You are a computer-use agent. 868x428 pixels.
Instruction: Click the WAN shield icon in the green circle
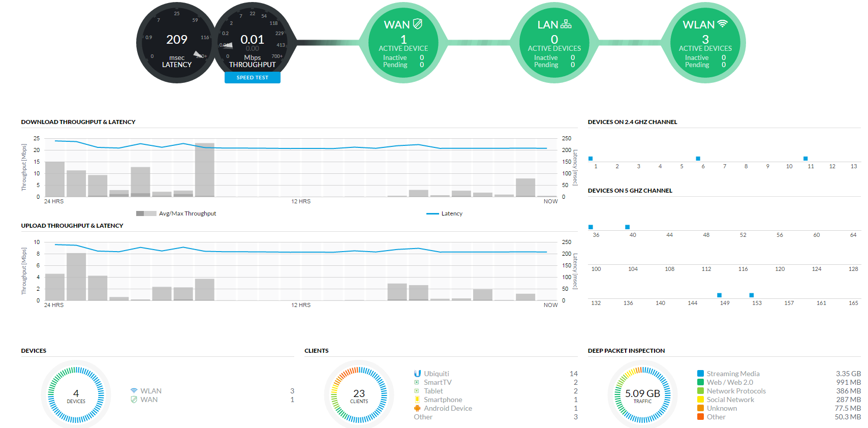pos(418,24)
